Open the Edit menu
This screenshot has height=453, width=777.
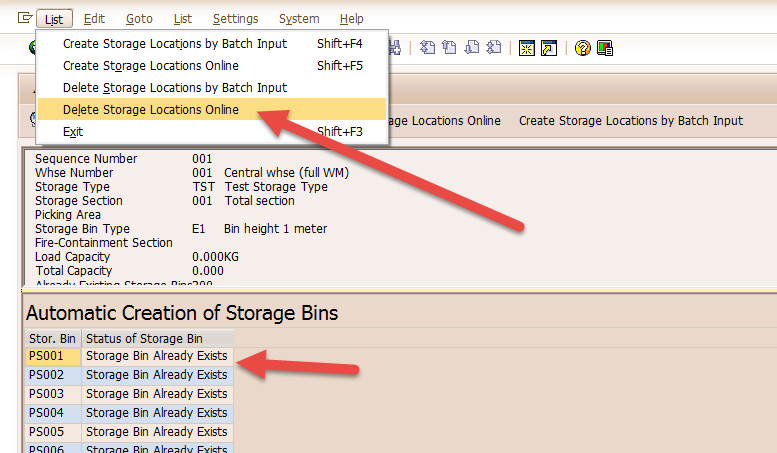tap(94, 18)
